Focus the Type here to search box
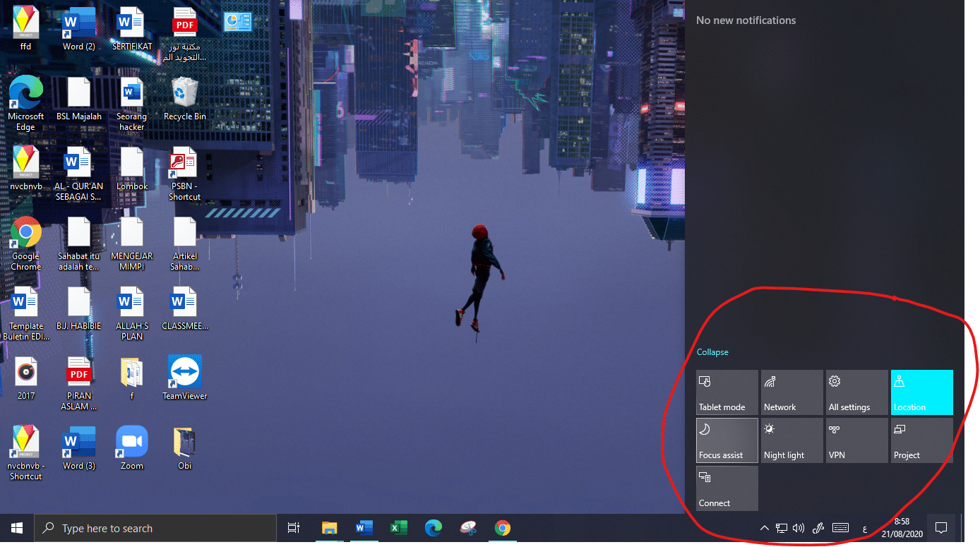 click(x=155, y=528)
